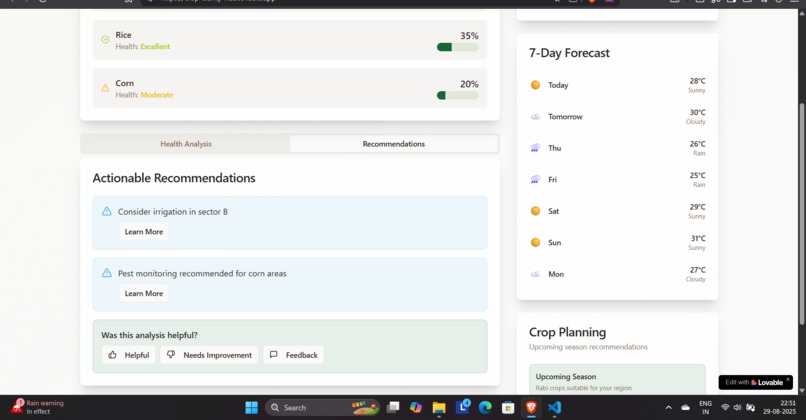Click the taskbar Search box

(322, 408)
